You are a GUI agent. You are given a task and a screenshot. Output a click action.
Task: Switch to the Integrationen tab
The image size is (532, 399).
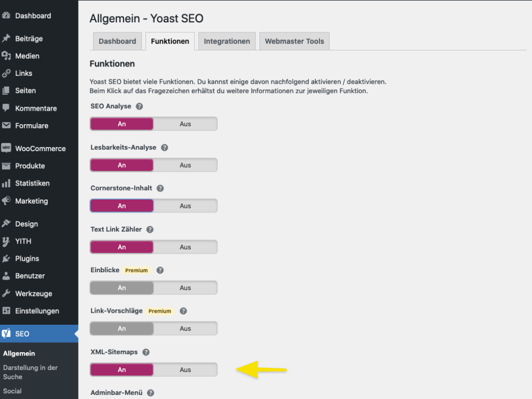227,41
